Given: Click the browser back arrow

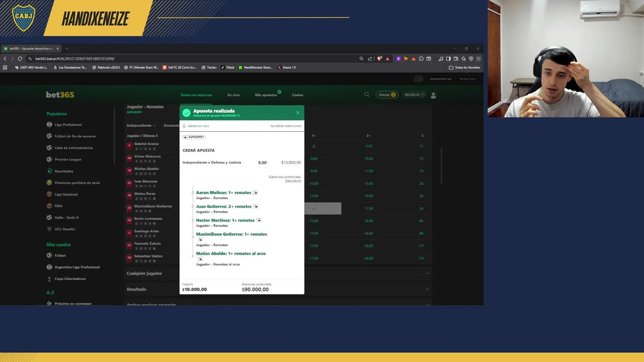Looking at the screenshot, I should click(5, 58).
